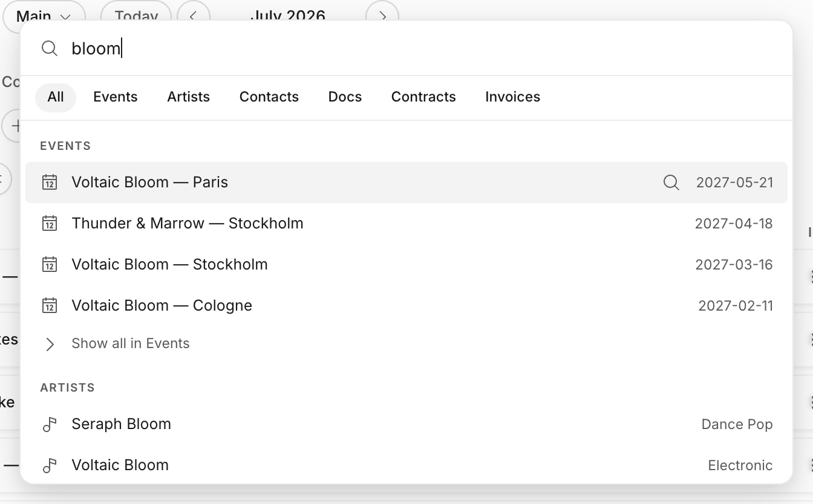
Task: Click the Electronic genre label
Action: 740,466
